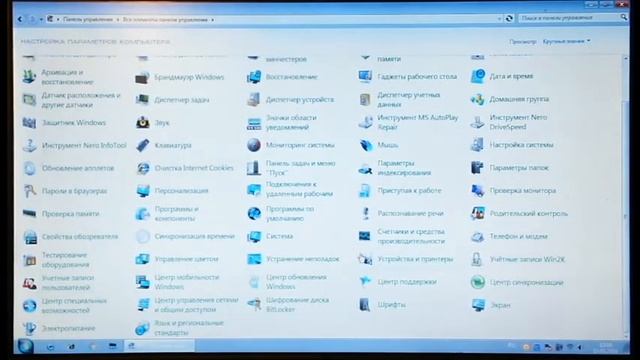Open the Гаджеты рабочего стола icon
This screenshot has height=360, width=640.
[x=365, y=76]
